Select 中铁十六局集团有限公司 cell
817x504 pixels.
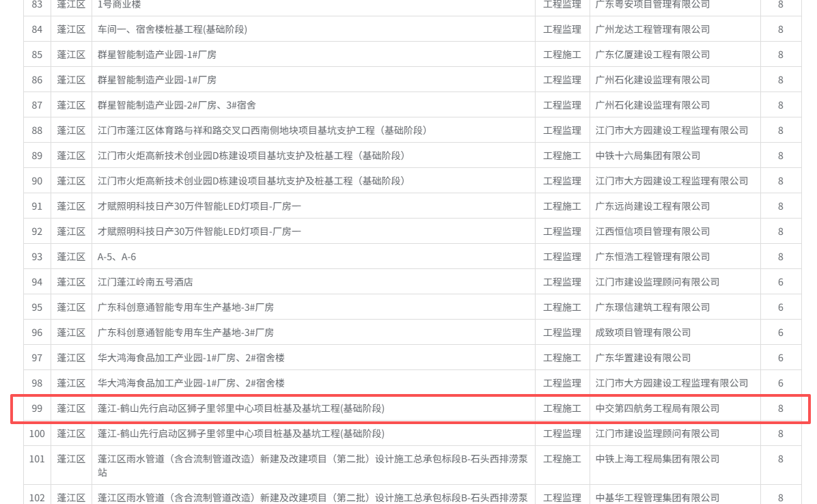[648, 156]
